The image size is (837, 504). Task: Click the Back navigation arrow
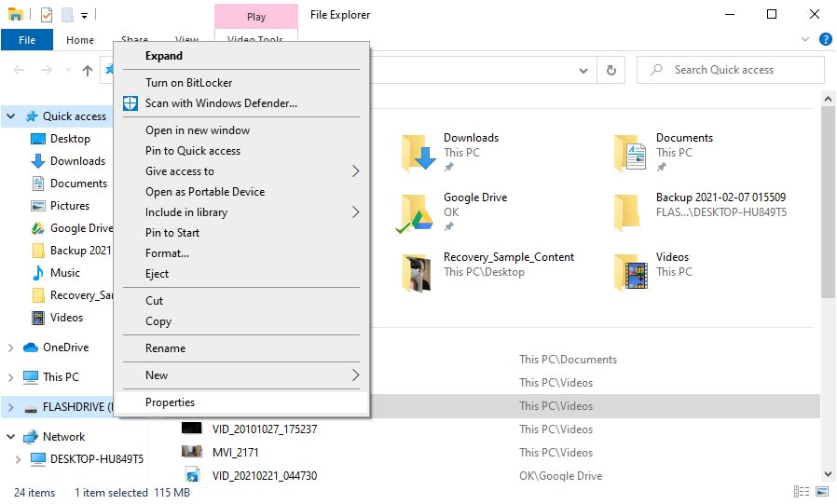coord(19,70)
